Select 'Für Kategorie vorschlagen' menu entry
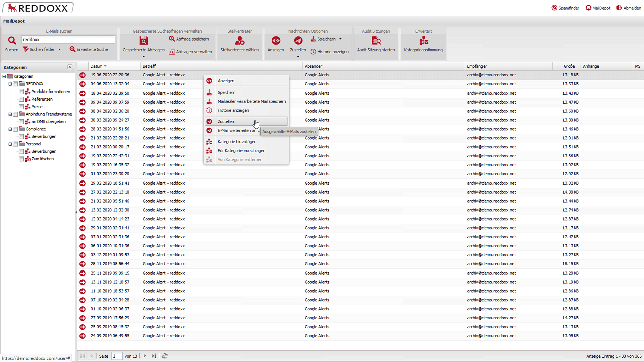Viewport: 644px width, 362px height. [247, 150]
